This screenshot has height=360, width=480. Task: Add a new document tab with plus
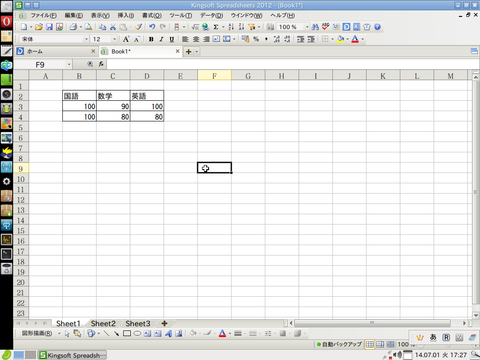[188, 52]
